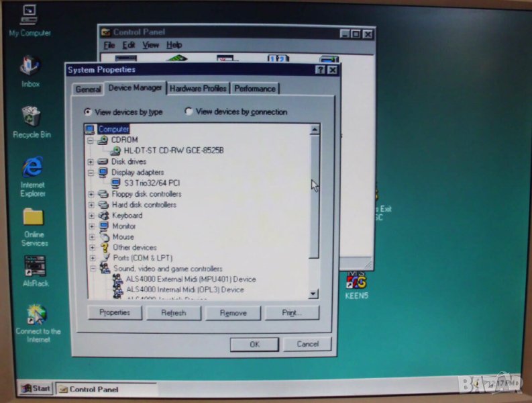Expand the Ports (COM & LPT) node
Screen dimensions: 532x403
click(x=92, y=258)
